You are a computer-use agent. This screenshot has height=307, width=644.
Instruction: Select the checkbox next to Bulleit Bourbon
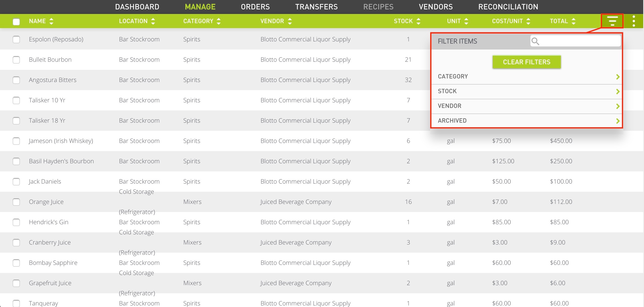coord(16,60)
